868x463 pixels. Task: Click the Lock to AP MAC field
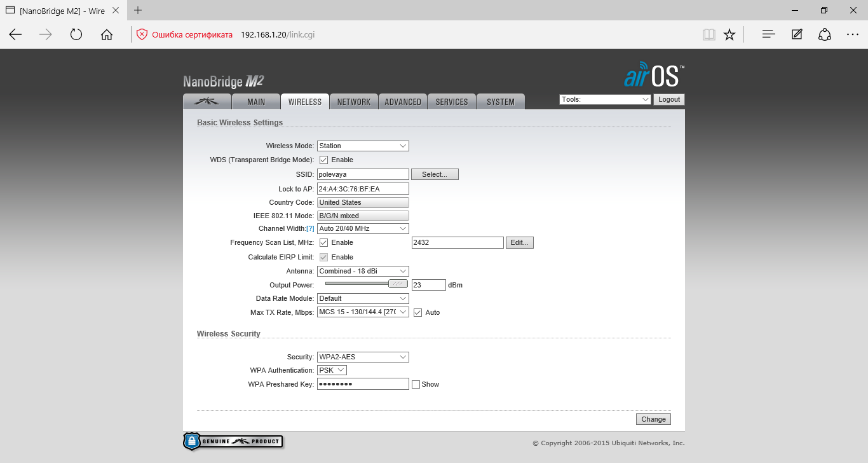363,189
